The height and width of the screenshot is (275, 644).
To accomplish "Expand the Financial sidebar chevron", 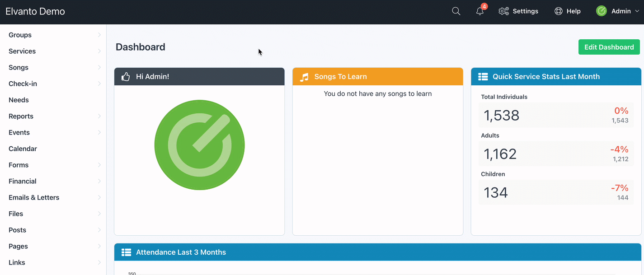I will [x=99, y=182].
